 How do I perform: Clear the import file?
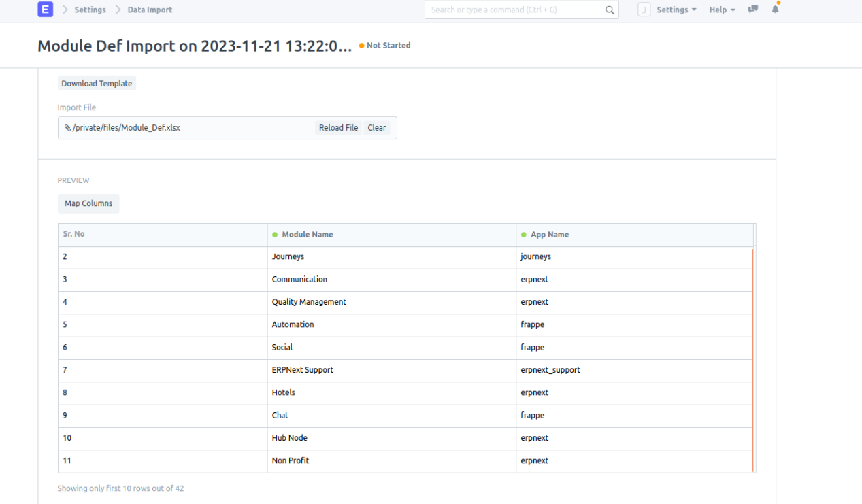376,128
